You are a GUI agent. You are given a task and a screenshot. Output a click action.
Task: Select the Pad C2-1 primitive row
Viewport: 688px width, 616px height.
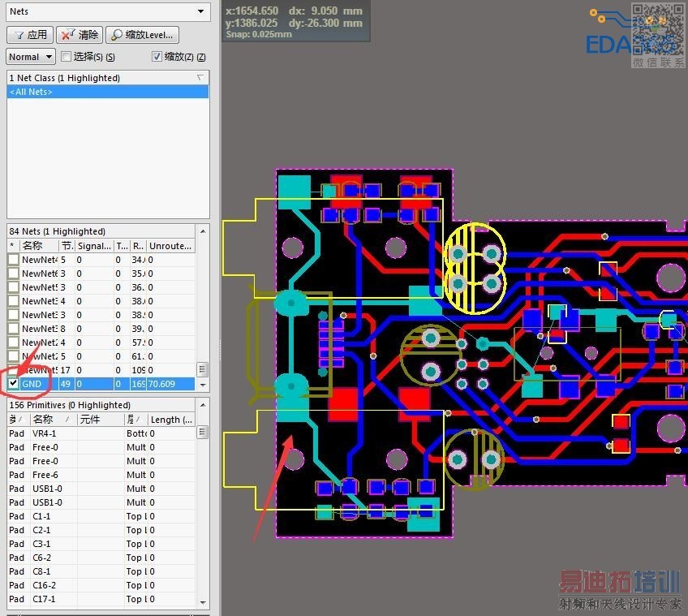pos(101,530)
